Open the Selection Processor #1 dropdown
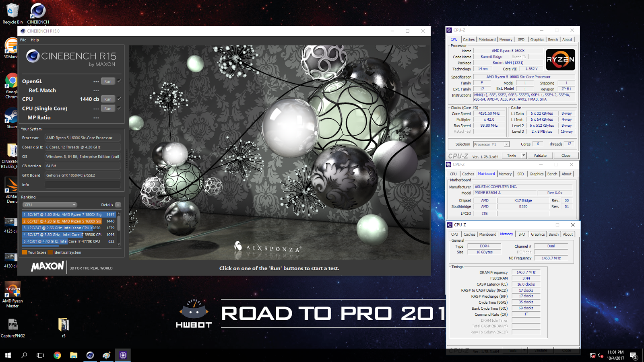This screenshot has width=644, height=362. pos(491,144)
